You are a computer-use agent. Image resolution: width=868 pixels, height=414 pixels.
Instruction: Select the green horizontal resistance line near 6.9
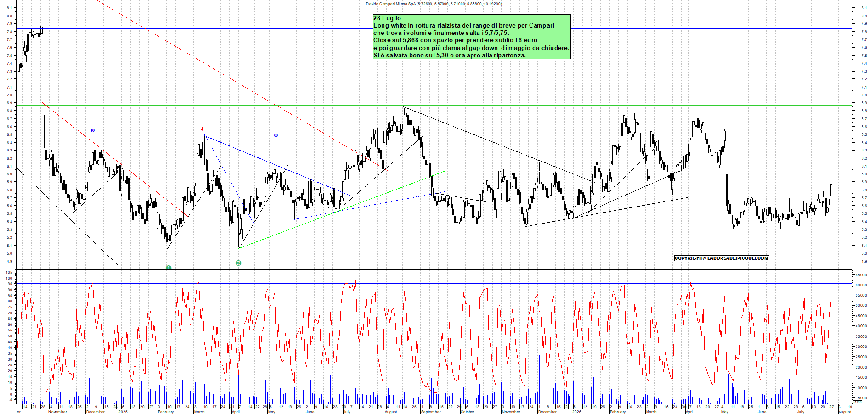pyautogui.click(x=434, y=105)
